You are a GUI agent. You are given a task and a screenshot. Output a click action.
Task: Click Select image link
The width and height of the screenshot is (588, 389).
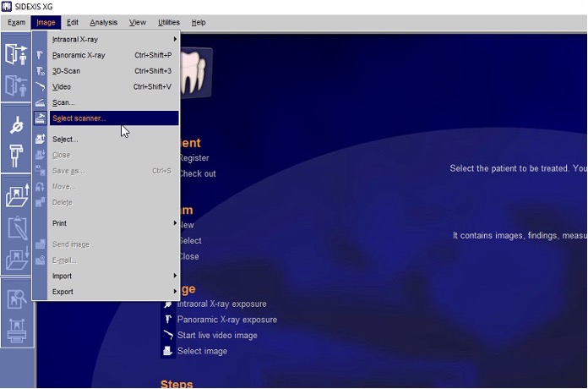coord(202,351)
